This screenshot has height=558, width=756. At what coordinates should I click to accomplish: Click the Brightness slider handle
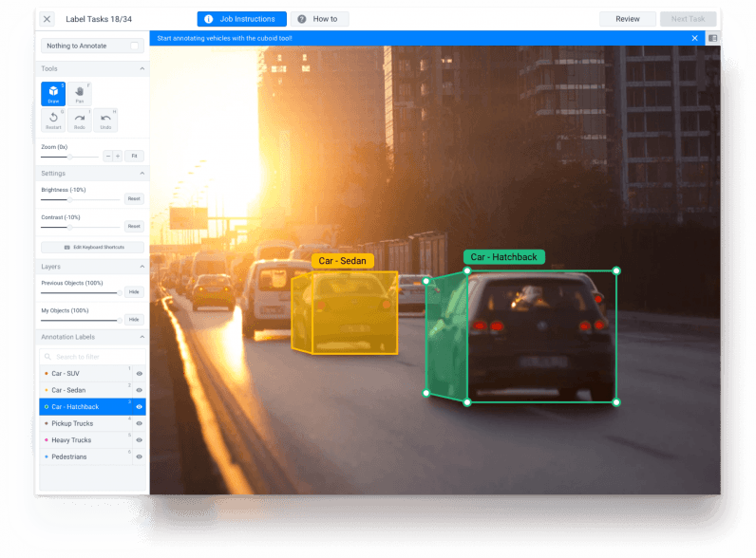(67, 199)
